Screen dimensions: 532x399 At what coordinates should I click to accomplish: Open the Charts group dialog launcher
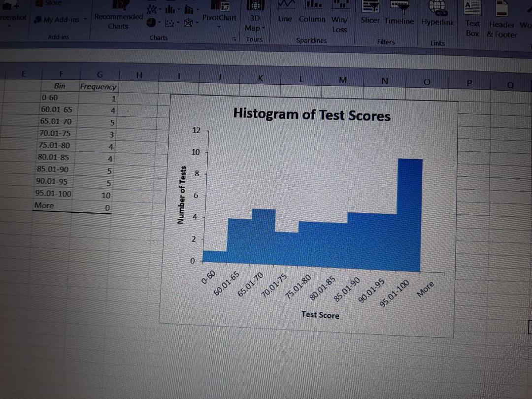(x=234, y=39)
